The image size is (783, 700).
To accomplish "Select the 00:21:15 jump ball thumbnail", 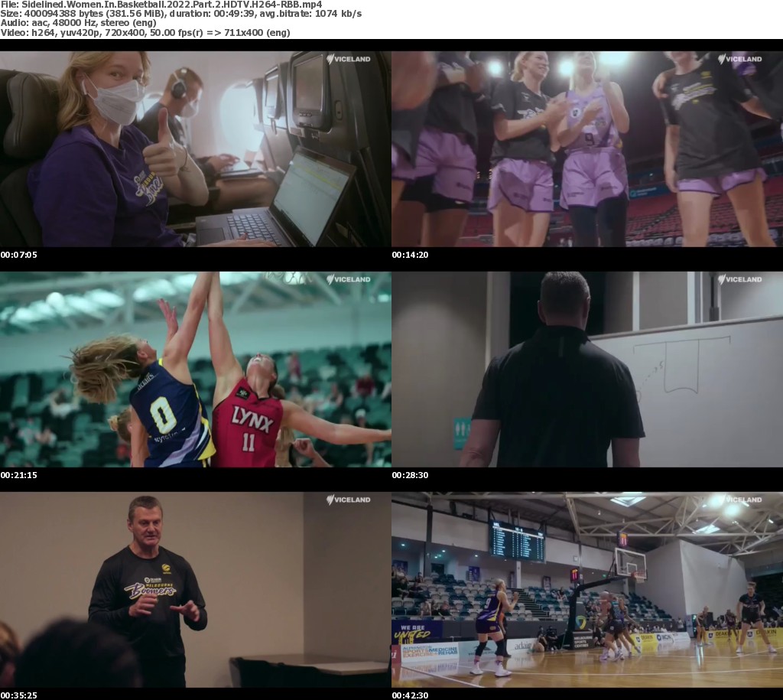I will click(195, 370).
